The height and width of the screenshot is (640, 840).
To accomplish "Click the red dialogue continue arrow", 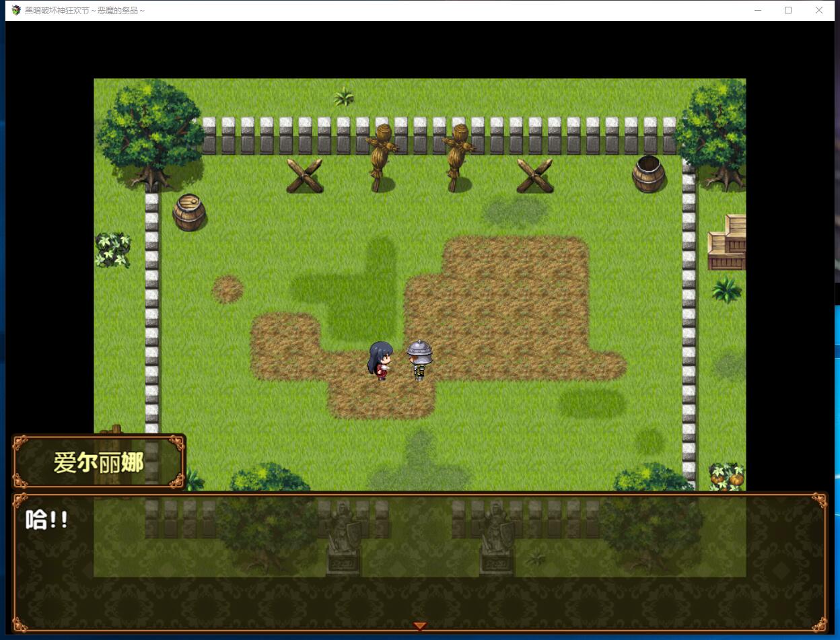I will [x=419, y=626].
